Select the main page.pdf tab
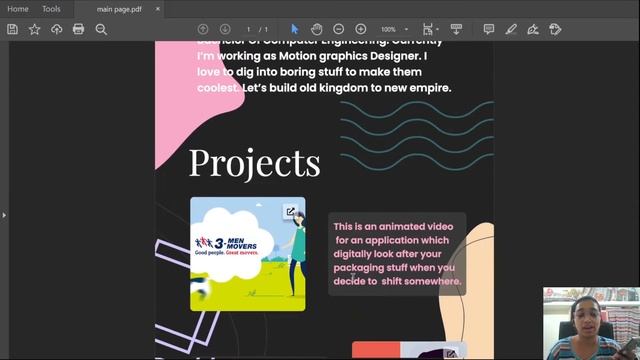The image size is (640, 360). coord(119,9)
